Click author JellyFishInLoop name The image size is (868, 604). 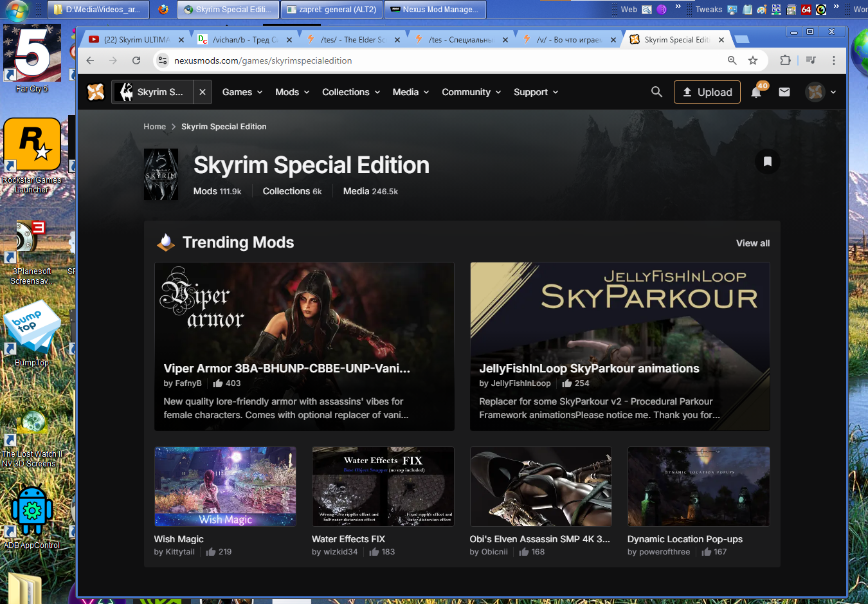[521, 383]
